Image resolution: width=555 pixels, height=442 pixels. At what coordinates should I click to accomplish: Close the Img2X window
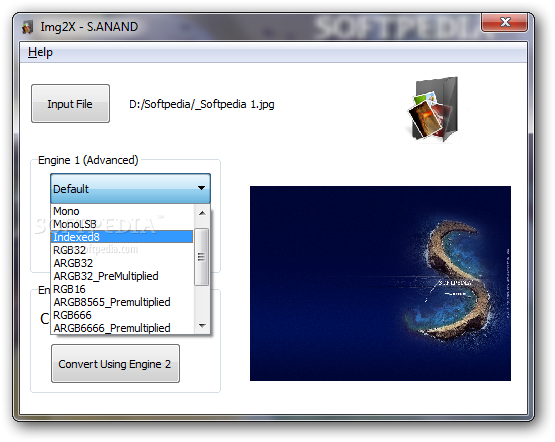[x=505, y=22]
